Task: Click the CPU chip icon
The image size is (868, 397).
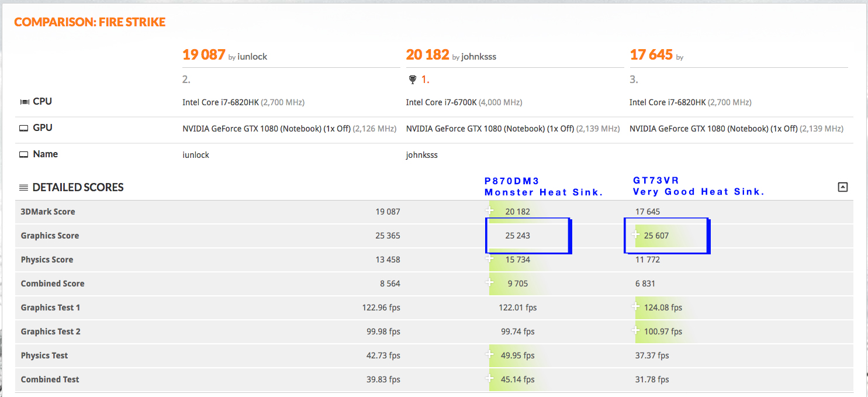Action: coord(25,102)
